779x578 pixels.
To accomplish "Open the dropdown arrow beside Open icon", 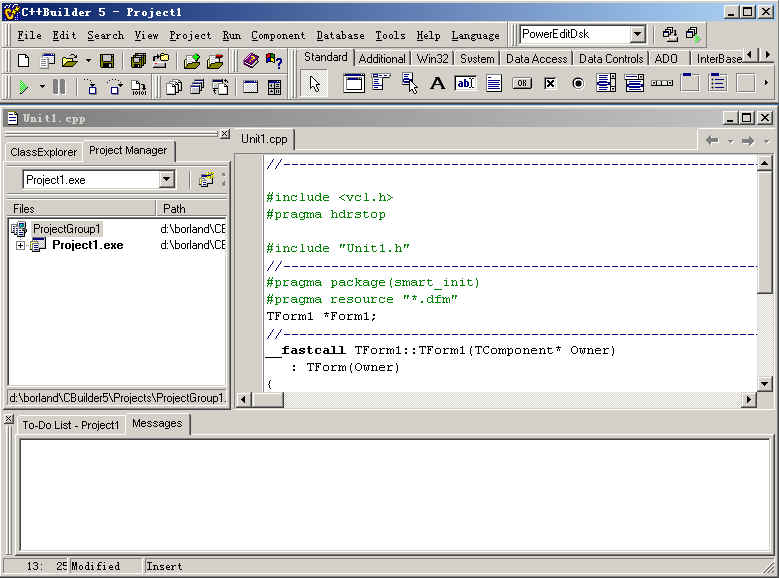I will pyautogui.click(x=88, y=61).
